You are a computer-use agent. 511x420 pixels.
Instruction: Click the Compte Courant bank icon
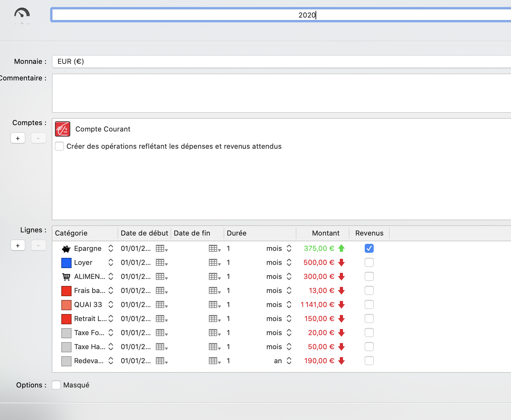pos(63,129)
